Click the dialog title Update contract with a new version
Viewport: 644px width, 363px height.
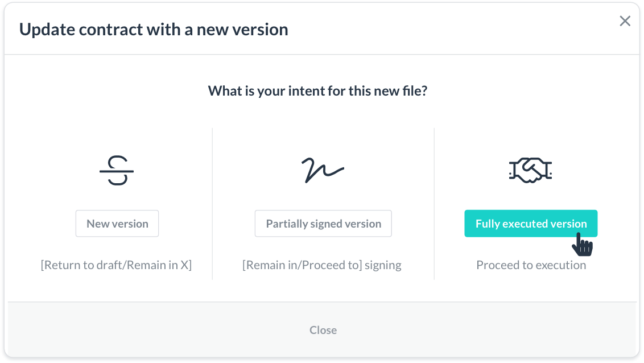pos(154,29)
